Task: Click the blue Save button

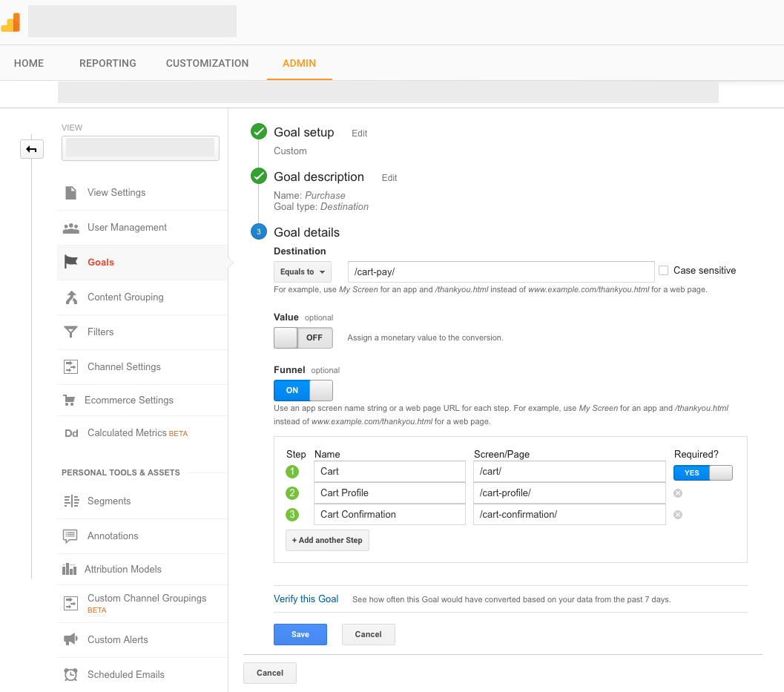Action: point(300,634)
